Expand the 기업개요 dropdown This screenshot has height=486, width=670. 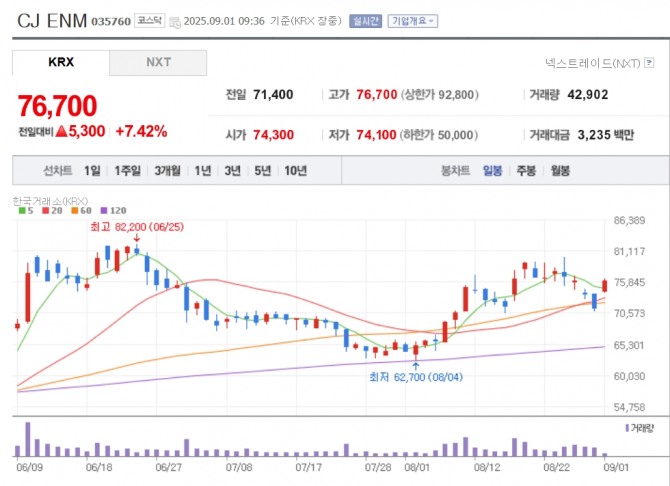[411, 21]
